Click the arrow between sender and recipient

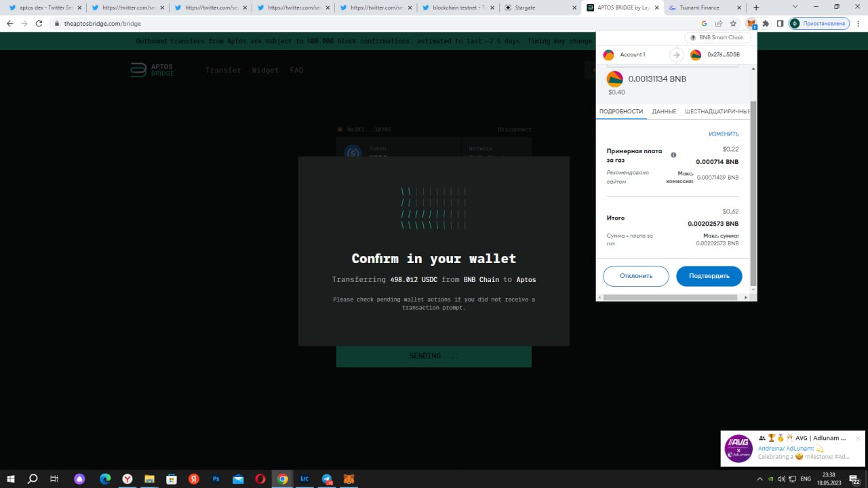676,55
